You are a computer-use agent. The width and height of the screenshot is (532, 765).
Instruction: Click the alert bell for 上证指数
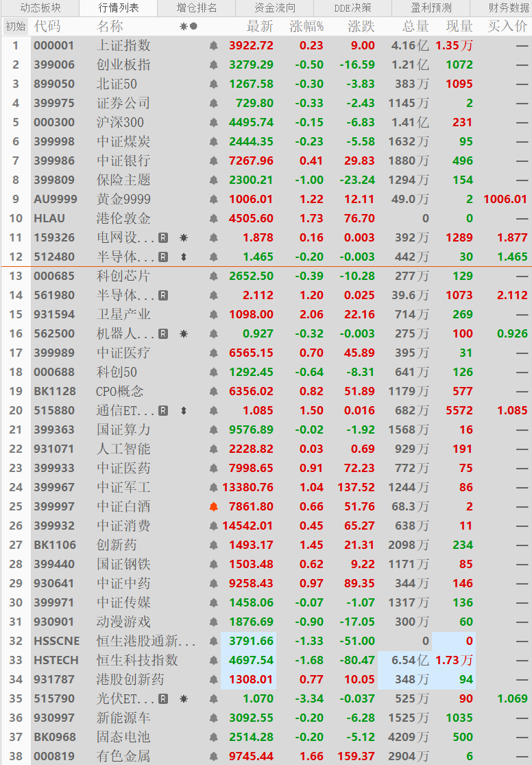click(x=214, y=46)
